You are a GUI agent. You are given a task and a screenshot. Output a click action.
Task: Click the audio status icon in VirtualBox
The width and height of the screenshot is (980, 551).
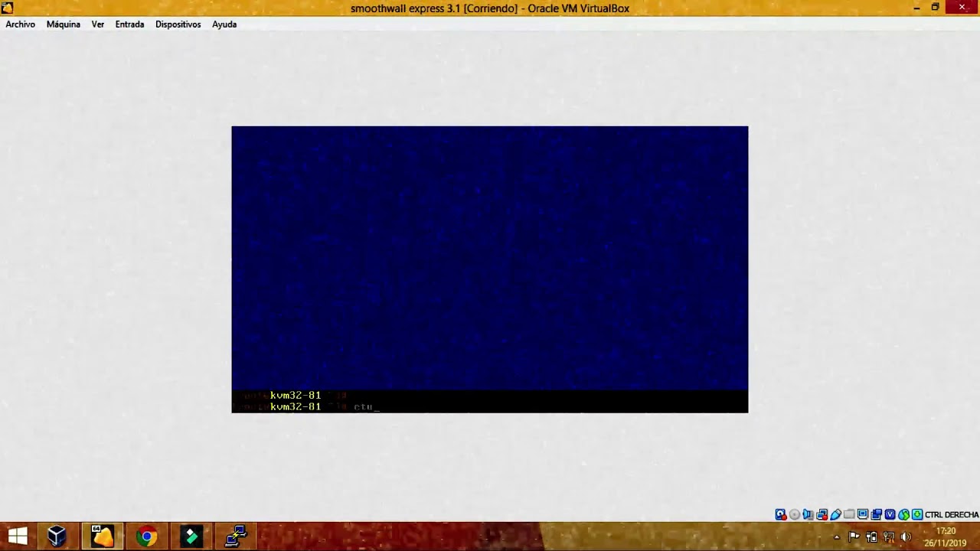(808, 514)
